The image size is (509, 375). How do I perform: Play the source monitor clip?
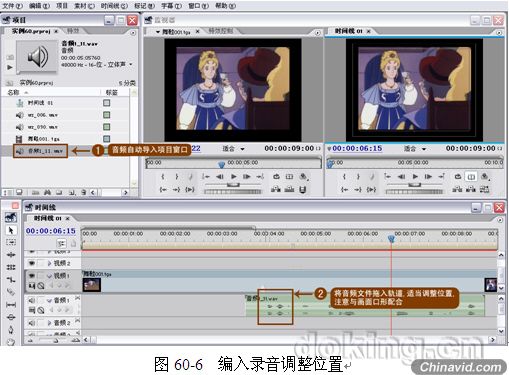coord(234,176)
